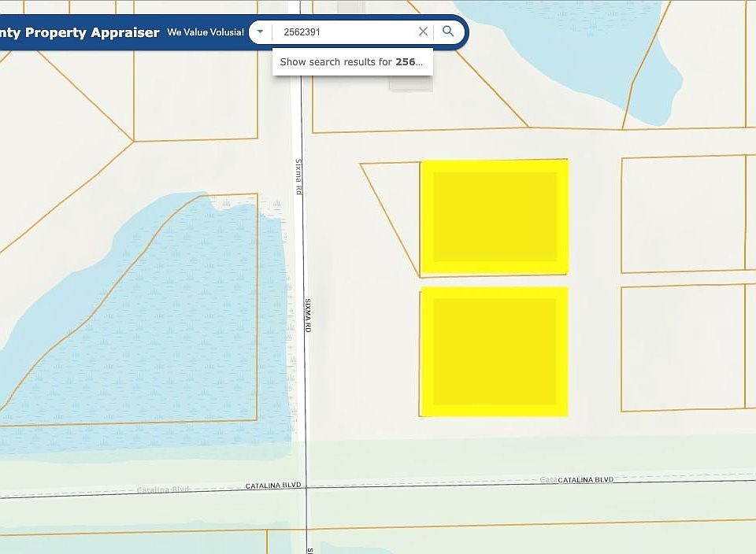Click the lower 'SIXMA RD' road label
The width and height of the screenshot is (756, 554).
pos(309,315)
